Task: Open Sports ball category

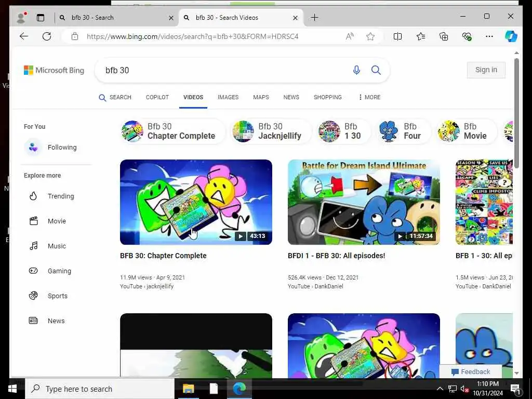Action: (x=48, y=296)
